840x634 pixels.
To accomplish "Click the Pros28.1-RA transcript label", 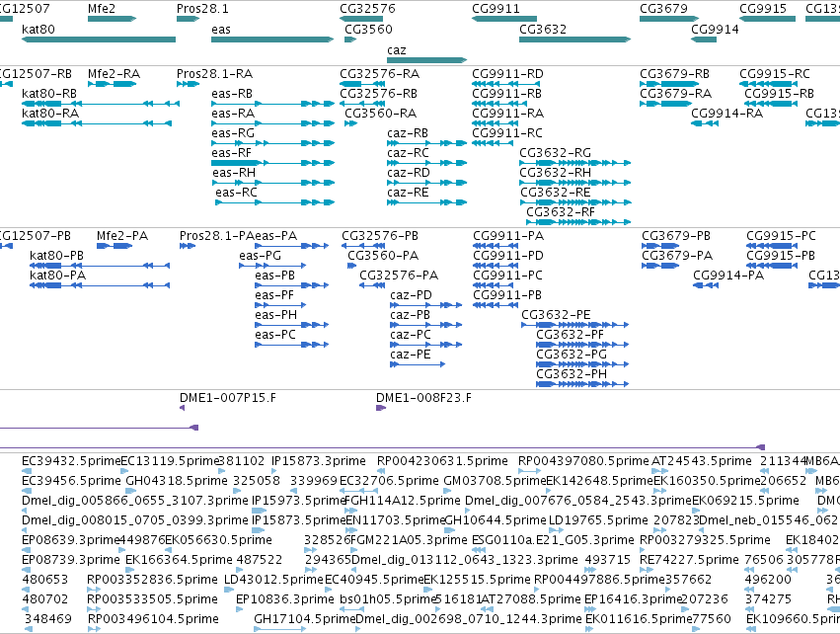I will [215, 74].
